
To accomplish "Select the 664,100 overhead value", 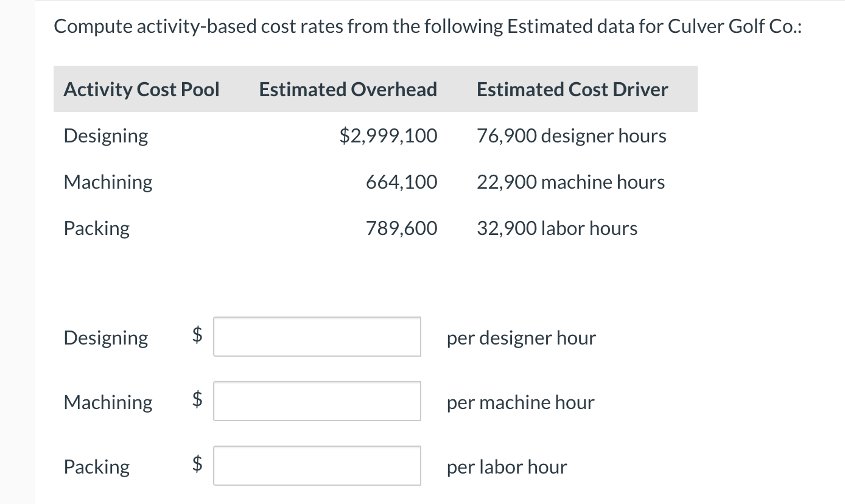I will (x=401, y=181).
